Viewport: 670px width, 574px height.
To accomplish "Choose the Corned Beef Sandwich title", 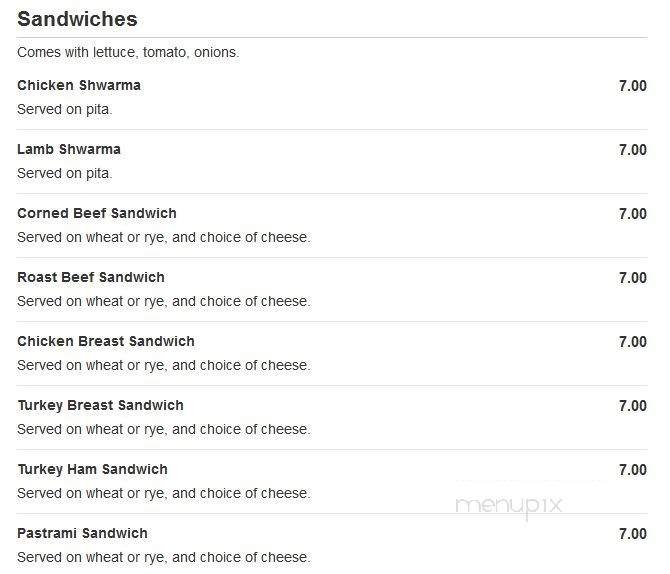I will pos(97,214).
